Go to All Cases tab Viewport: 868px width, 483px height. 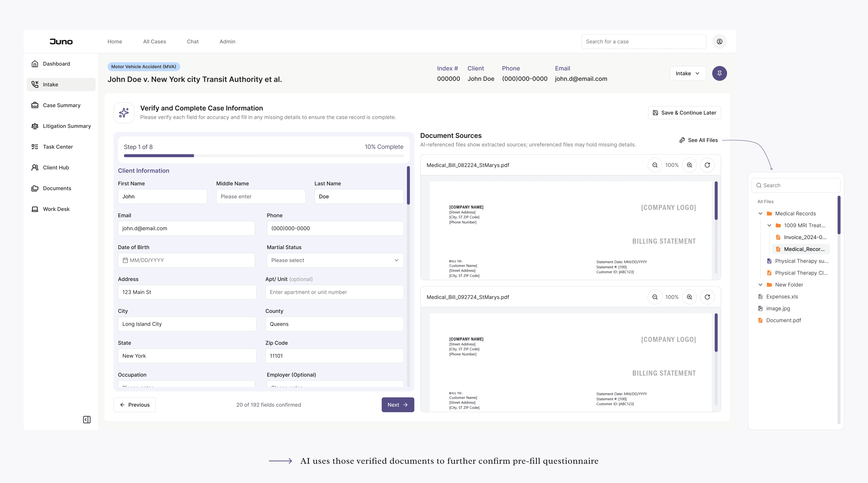tap(154, 41)
